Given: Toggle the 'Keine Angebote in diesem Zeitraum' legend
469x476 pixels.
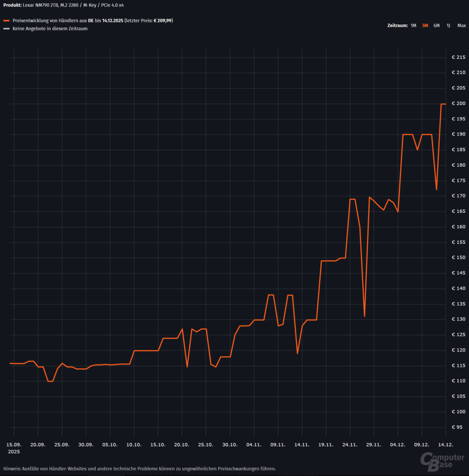Looking at the screenshot, I should (x=50, y=29).
